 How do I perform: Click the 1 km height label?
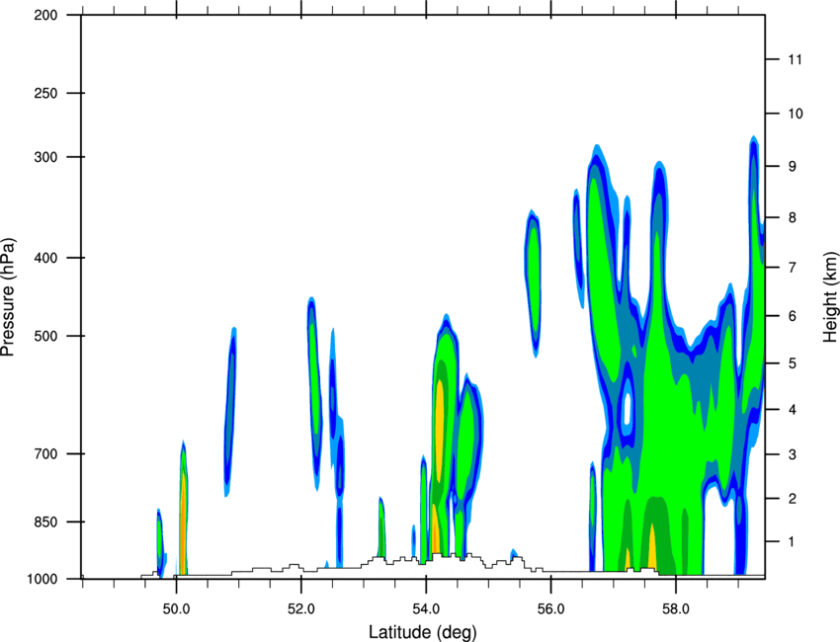coord(792,542)
